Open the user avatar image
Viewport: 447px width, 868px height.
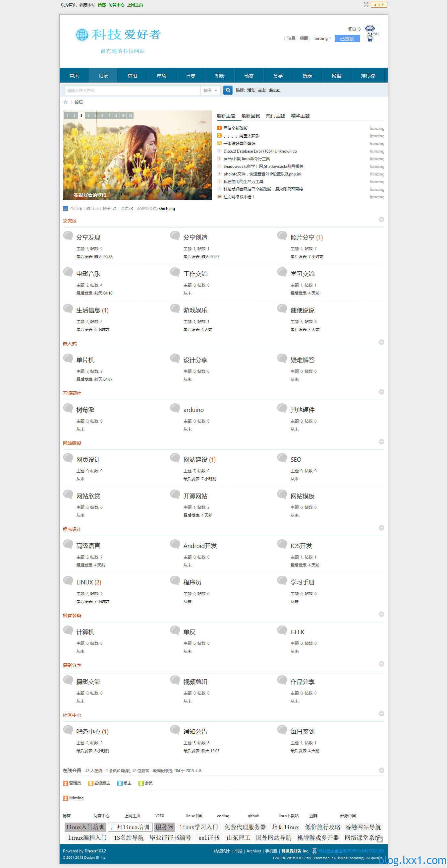click(x=372, y=33)
